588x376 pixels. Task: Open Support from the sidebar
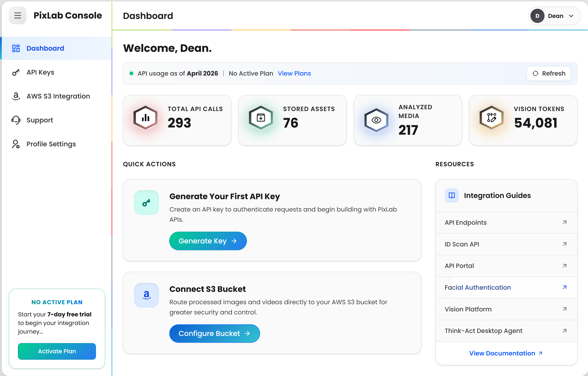tap(40, 120)
